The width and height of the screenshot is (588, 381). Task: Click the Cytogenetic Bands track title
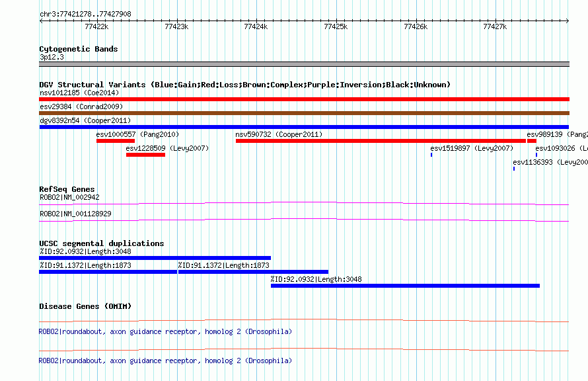(x=79, y=49)
